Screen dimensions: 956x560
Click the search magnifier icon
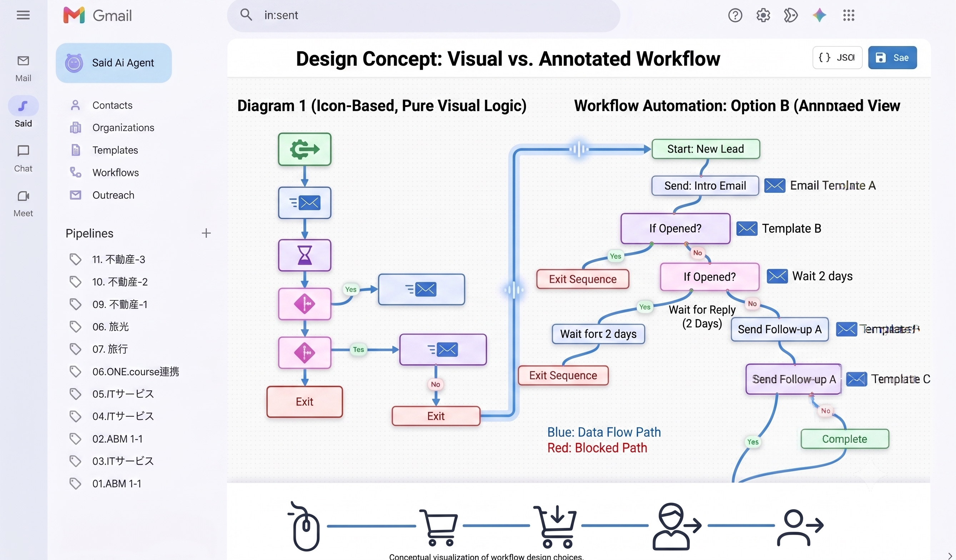[x=246, y=15]
